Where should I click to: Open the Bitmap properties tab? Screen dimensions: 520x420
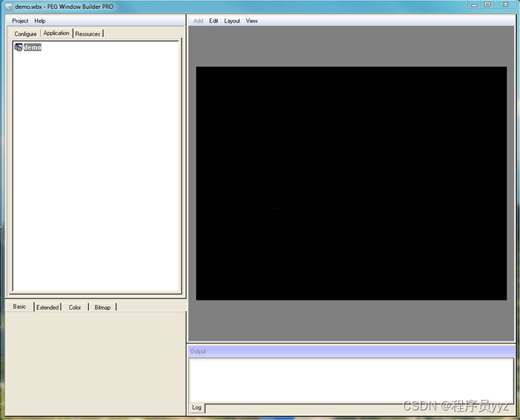point(102,307)
